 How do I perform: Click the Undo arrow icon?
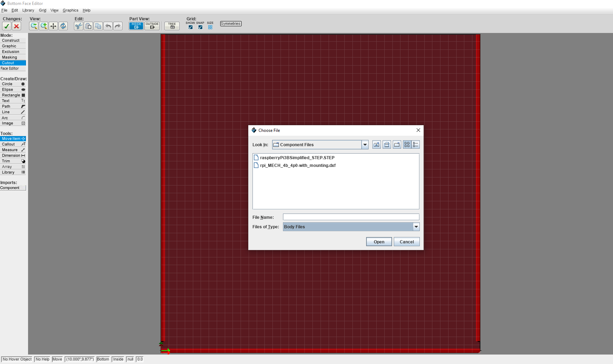(x=108, y=26)
